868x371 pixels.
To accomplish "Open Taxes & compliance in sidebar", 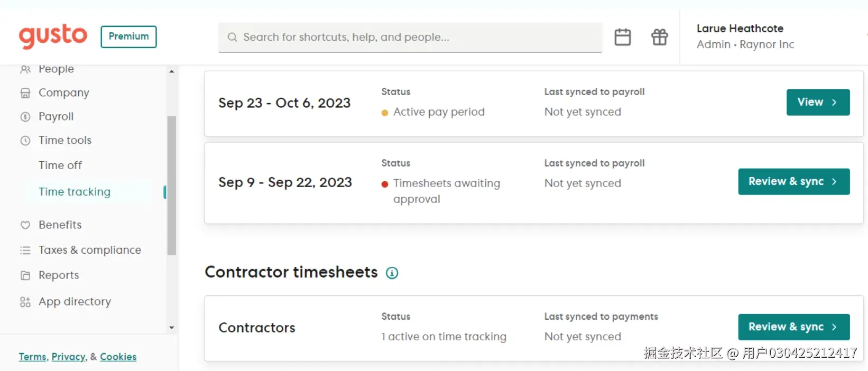I will (x=89, y=250).
